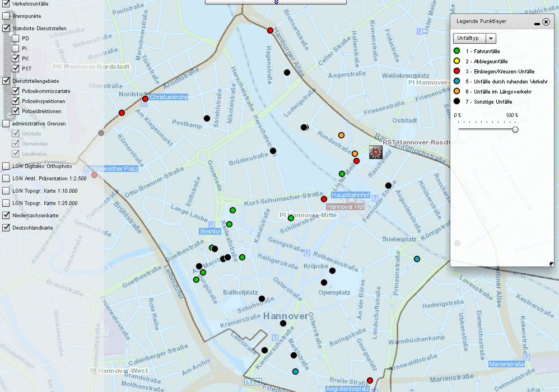Click green swatch for 1 - Fahrunfälle
The height and width of the screenshot is (392, 559).
pos(456,51)
